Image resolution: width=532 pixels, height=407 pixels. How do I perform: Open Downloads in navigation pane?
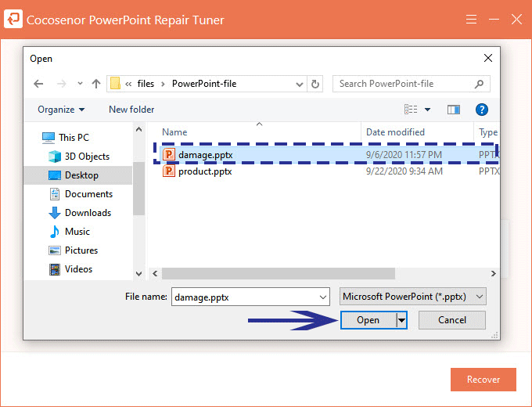click(88, 213)
